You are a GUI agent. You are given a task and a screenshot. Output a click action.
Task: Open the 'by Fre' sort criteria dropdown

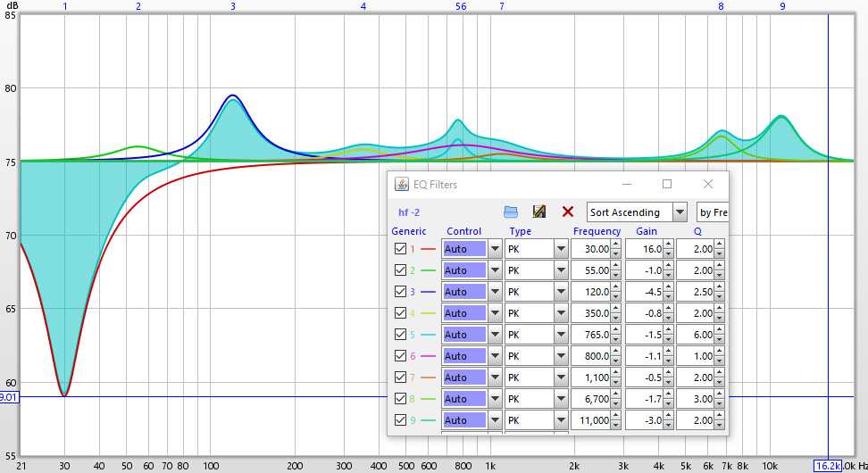(x=713, y=212)
